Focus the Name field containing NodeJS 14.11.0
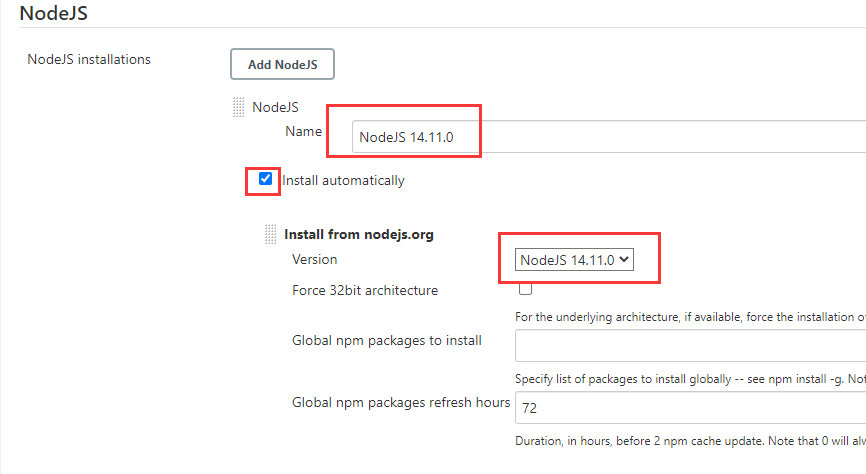 tap(609, 136)
